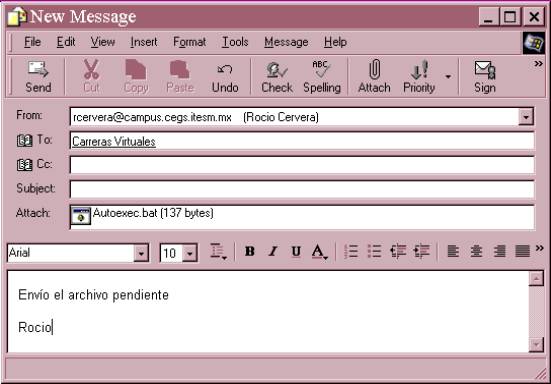Justify the text
The height and width of the screenshot is (384, 551).
pyautogui.click(x=522, y=252)
